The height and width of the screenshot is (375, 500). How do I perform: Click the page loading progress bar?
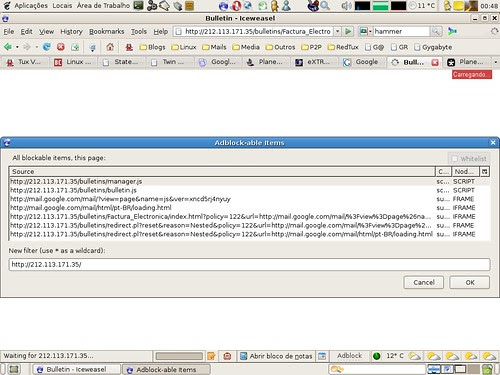(179, 356)
